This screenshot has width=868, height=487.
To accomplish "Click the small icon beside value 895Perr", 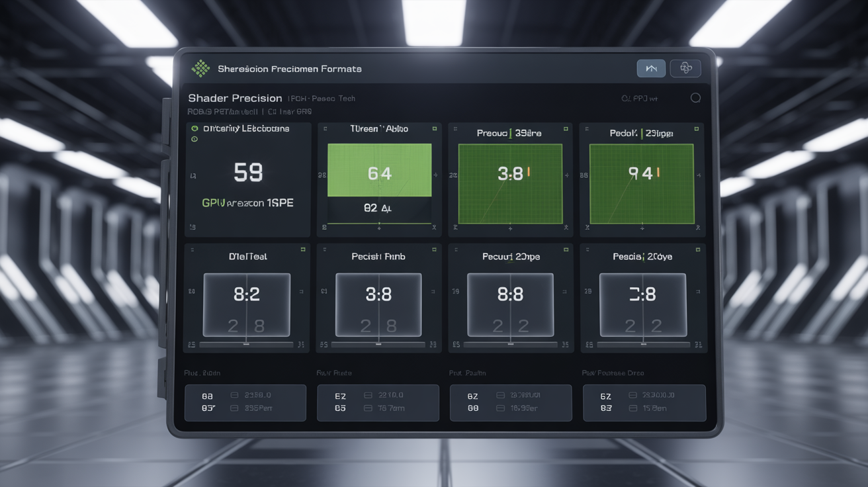I will pyautogui.click(x=234, y=408).
